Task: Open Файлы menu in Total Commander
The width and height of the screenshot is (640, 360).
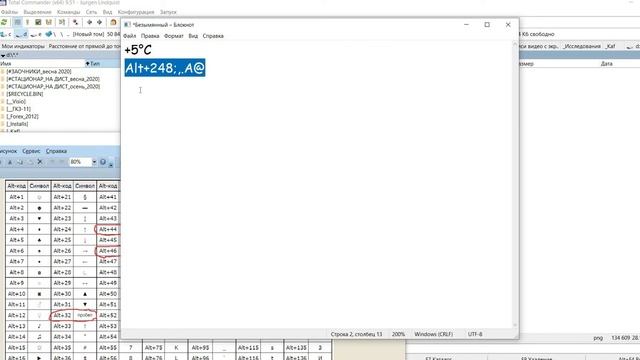Action: (x=9, y=12)
